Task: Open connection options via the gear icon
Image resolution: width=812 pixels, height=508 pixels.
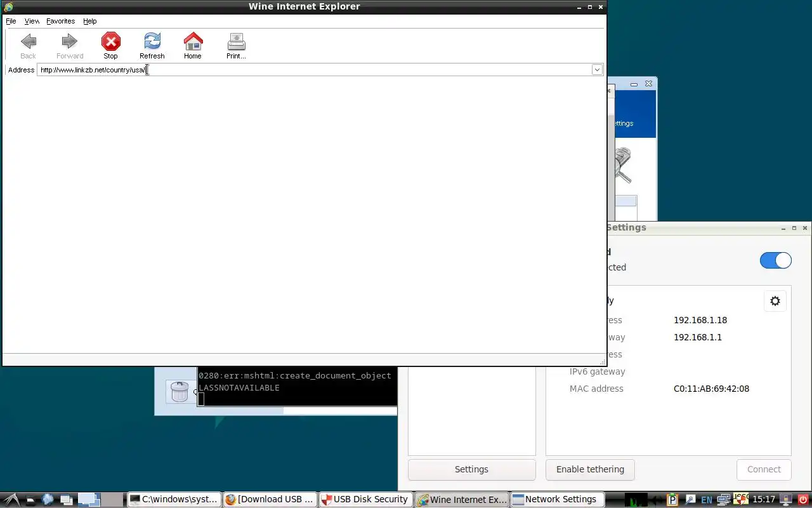Action: tap(775, 301)
